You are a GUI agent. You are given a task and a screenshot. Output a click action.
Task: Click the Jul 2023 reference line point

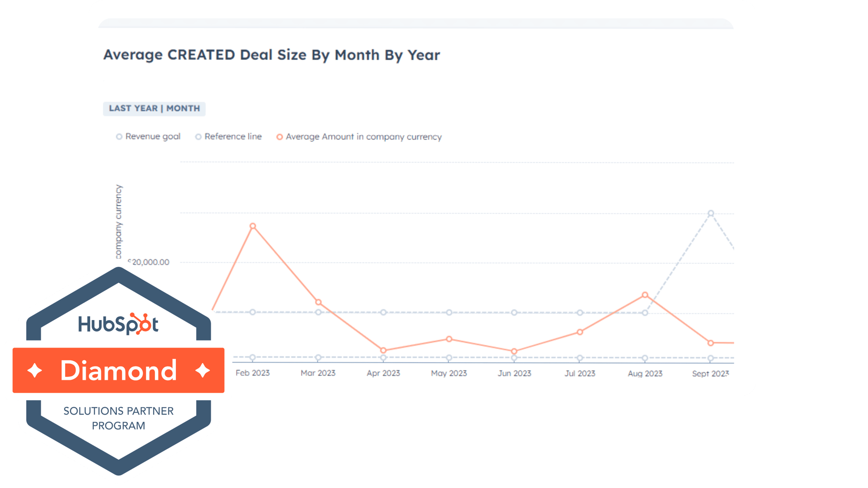pyautogui.click(x=580, y=358)
